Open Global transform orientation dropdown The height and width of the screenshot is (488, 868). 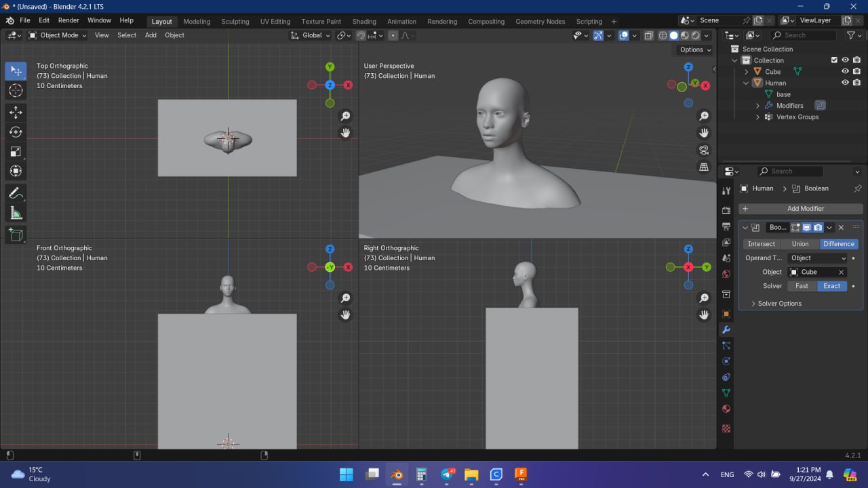point(311,35)
